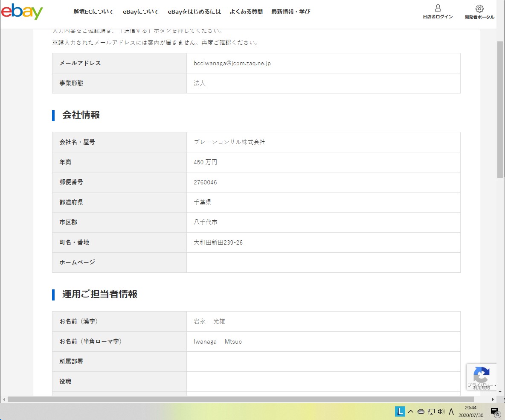
Task: Open the OneDrive cloud tray icon
Action: click(x=421, y=411)
